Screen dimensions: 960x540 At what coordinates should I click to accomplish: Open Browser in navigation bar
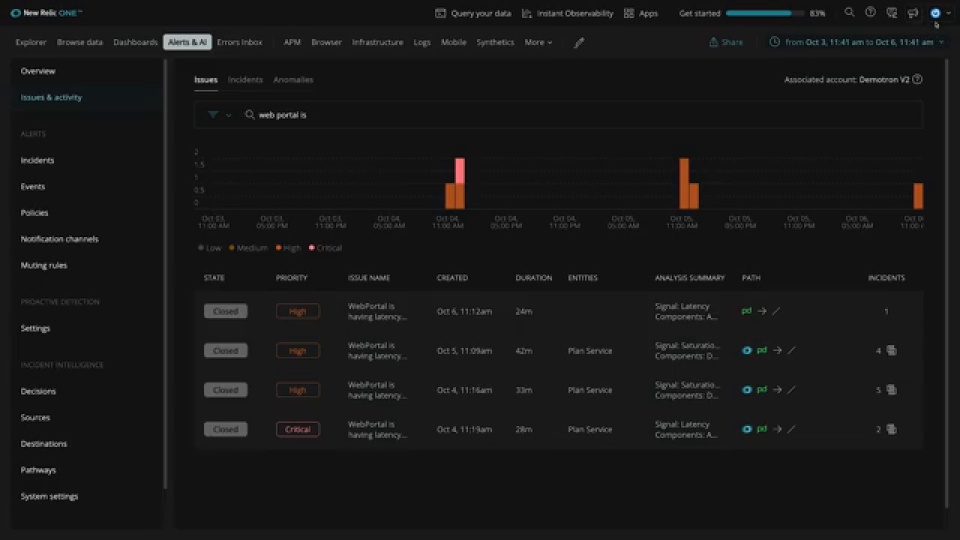(326, 42)
